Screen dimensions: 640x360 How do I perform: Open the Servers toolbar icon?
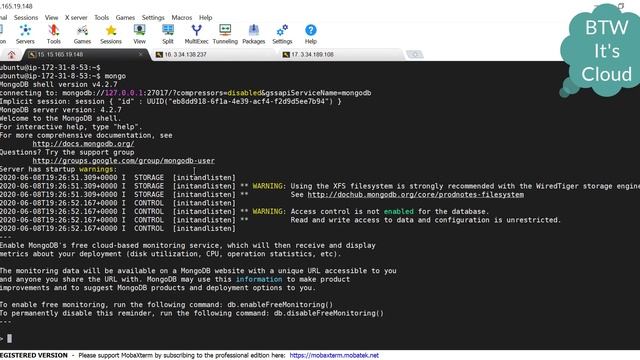(25, 34)
